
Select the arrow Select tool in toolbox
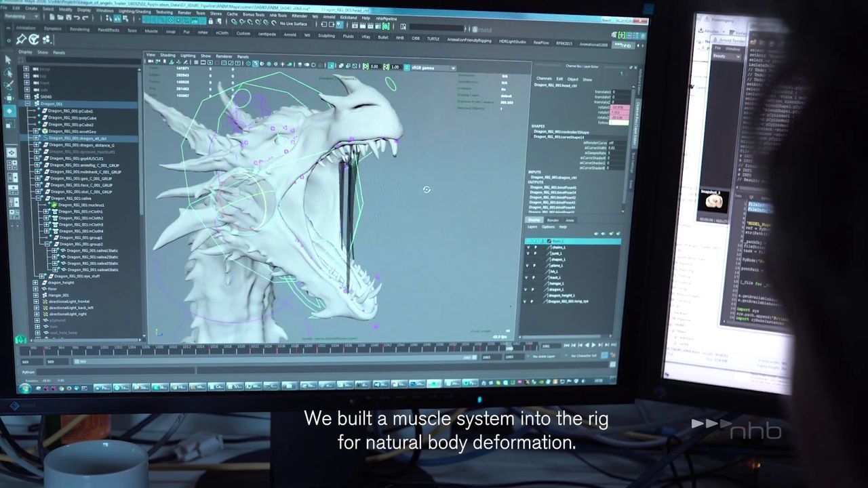[8, 60]
